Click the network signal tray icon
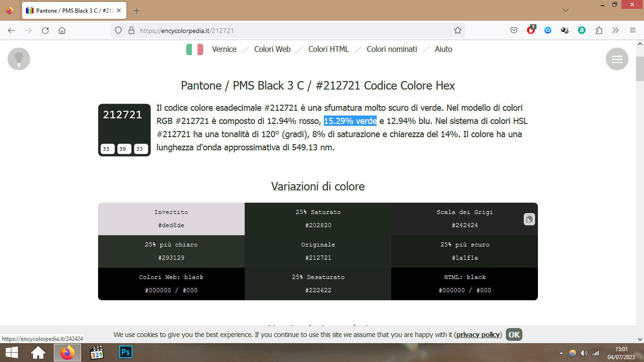 pos(595,353)
